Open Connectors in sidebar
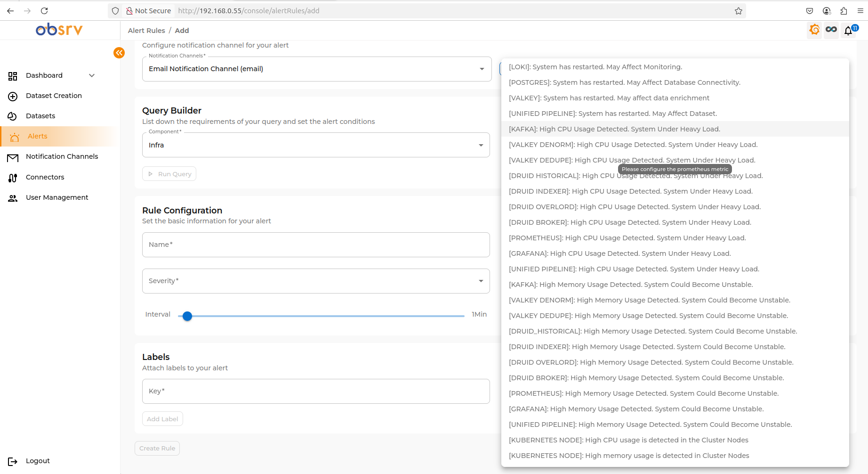Image resolution: width=868 pixels, height=474 pixels. [45, 177]
